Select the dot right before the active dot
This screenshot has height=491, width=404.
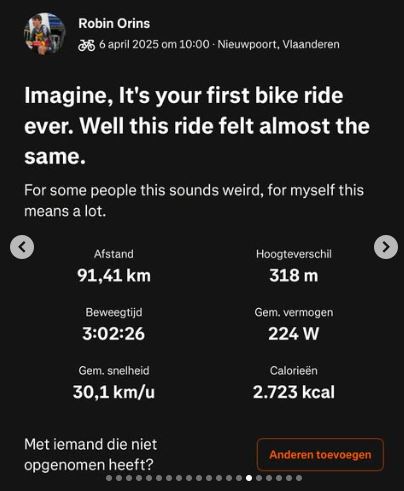click(239, 478)
